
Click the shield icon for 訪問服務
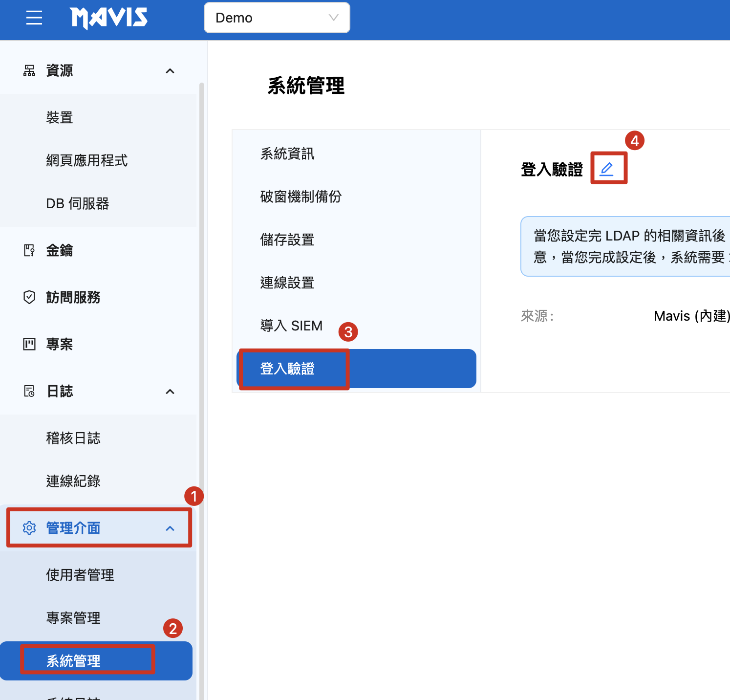click(x=29, y=297)
